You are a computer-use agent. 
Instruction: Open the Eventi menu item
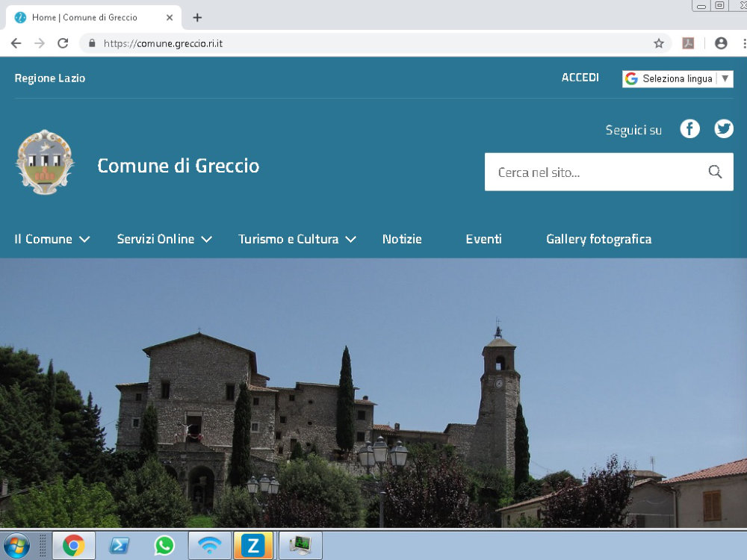coord(483,239)
